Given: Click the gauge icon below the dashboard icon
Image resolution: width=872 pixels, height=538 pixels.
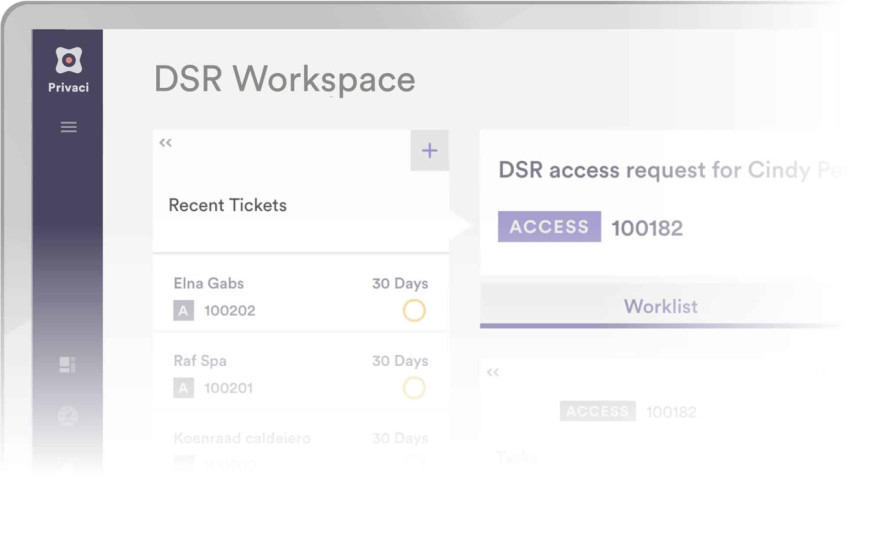Looking at the screenshot, I should tap(68, 415).
